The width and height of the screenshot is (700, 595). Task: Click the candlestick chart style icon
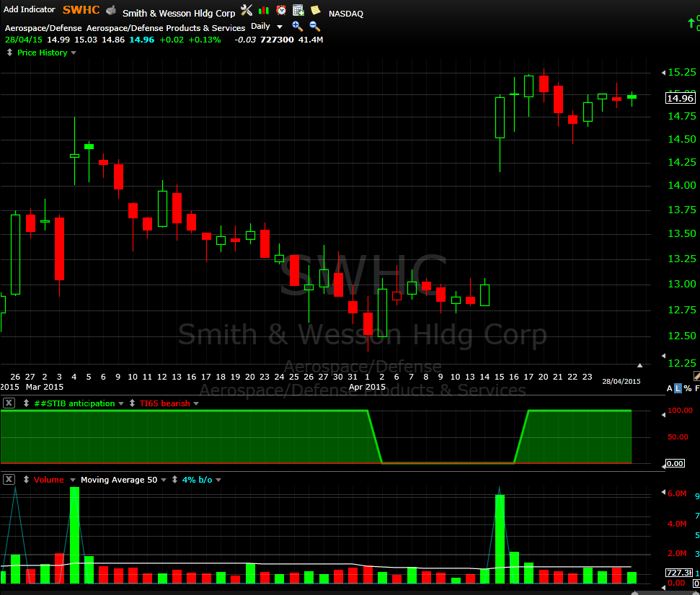[264, 10]
